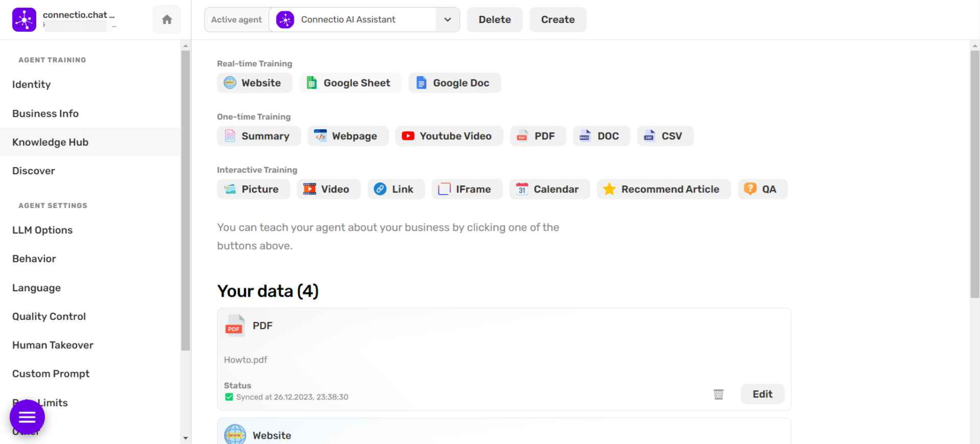Screen dimensions: 980x444
Task: Open the purple floating menu button
Action: click(x=27, y=417)
